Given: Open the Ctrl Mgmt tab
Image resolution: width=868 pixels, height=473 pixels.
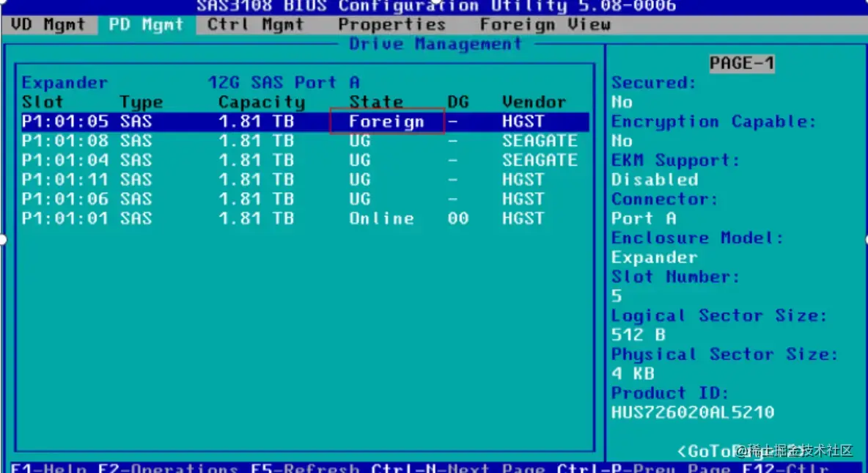Looking at the screenshot, I should [x=255, y=25].
